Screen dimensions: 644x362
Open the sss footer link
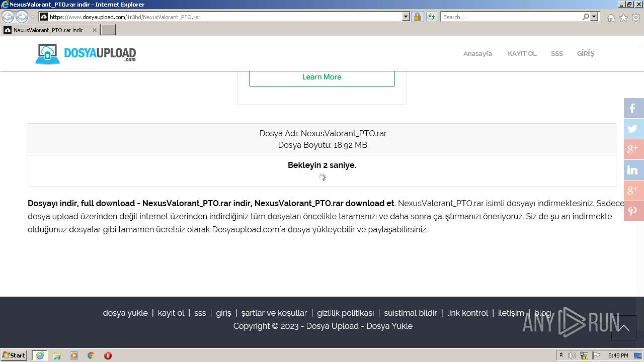pos(200,313)
